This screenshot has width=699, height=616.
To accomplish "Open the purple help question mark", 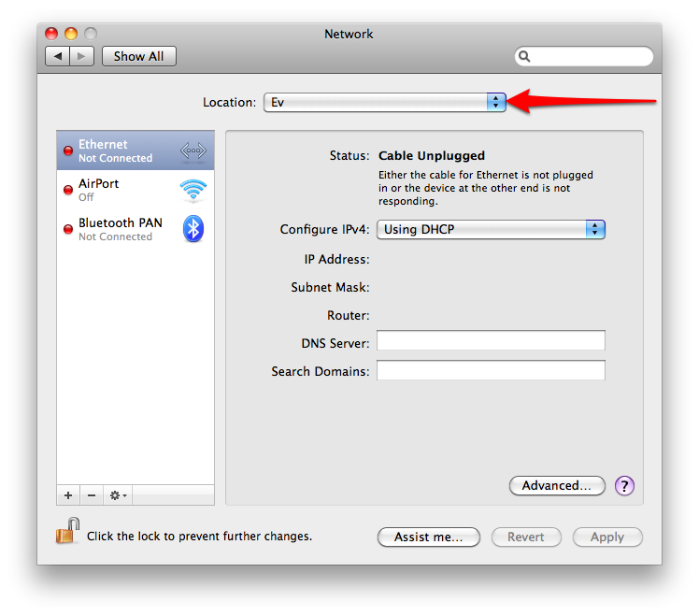I will coord(625,486).
